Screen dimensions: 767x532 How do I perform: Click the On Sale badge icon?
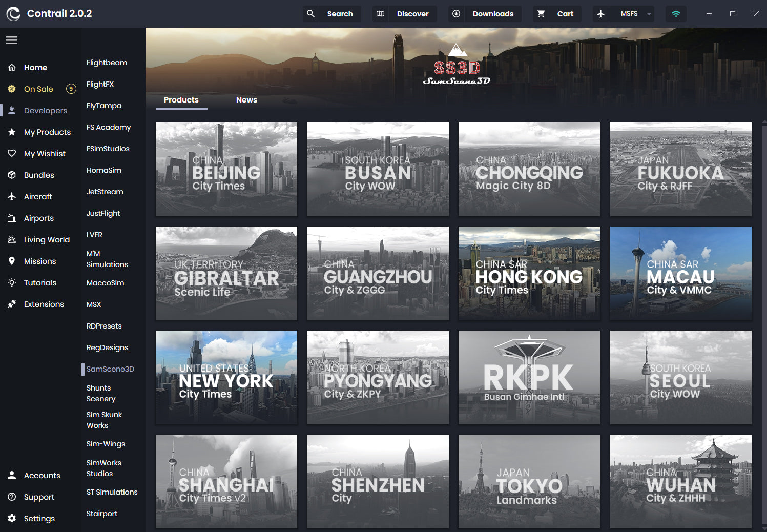[12, 89]
